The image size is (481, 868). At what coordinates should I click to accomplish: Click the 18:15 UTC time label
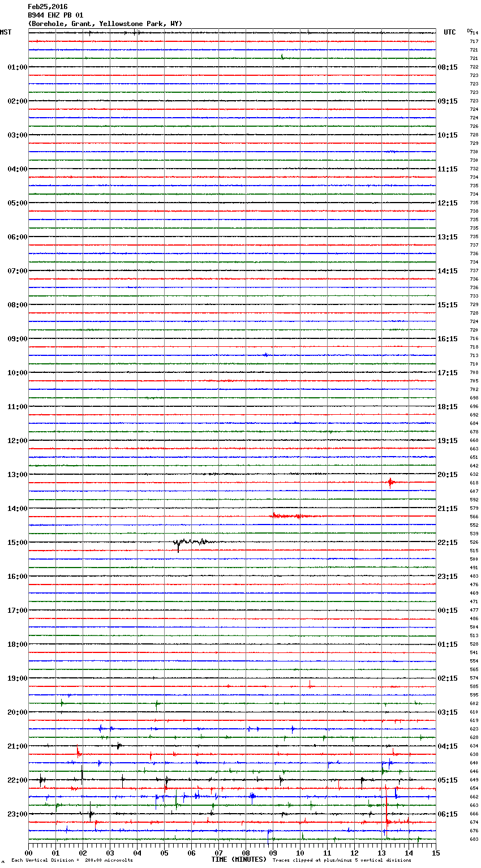(x=448, y=407)
